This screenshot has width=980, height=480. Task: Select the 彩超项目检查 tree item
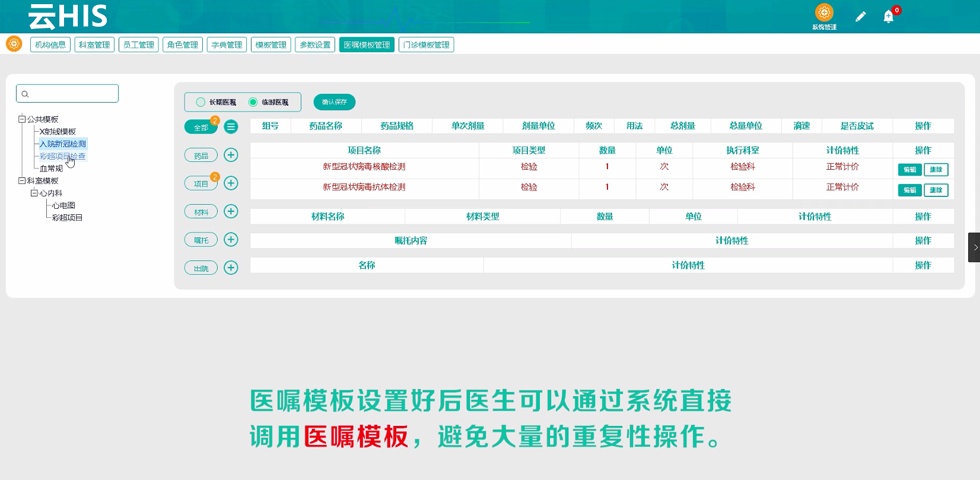(x=62, y=156)
